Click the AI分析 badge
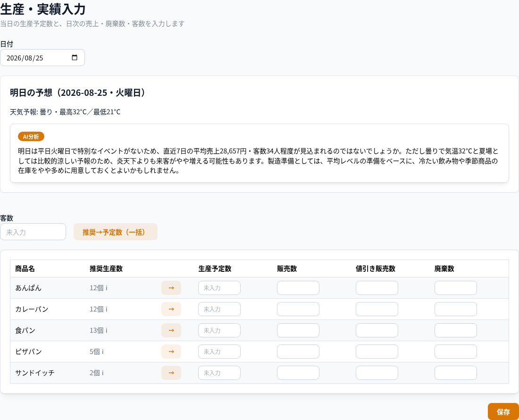 [x=31, y=137]
